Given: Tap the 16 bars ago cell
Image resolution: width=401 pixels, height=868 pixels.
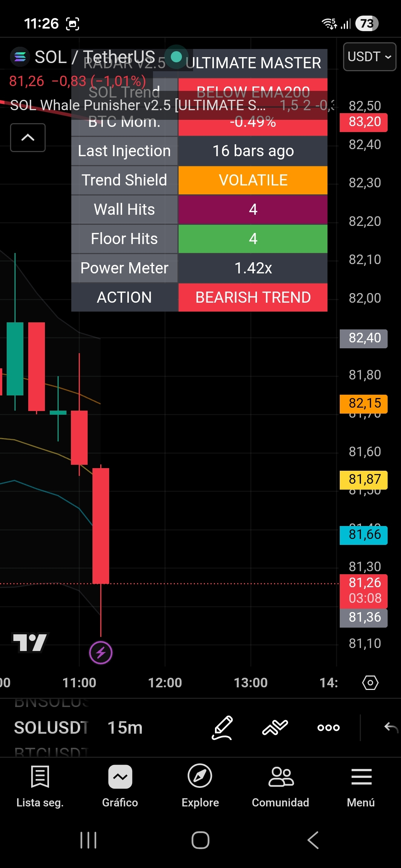Looking at the screenshot, I should (253, 151).
